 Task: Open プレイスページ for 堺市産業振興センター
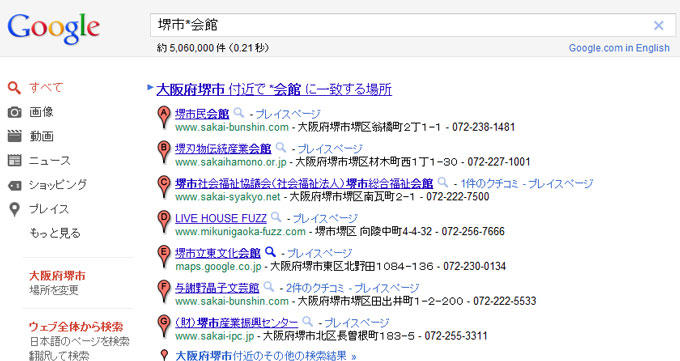point(357,322)
